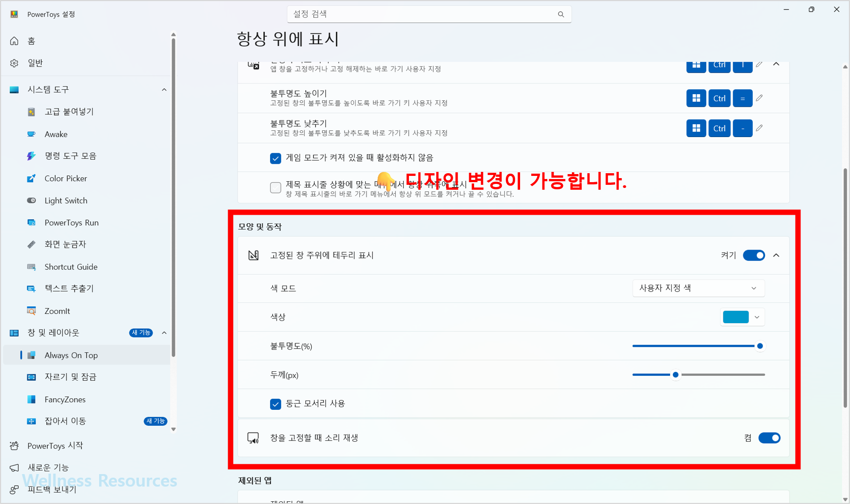
Task: Go to 홈 in navigation
Action: 87,41
